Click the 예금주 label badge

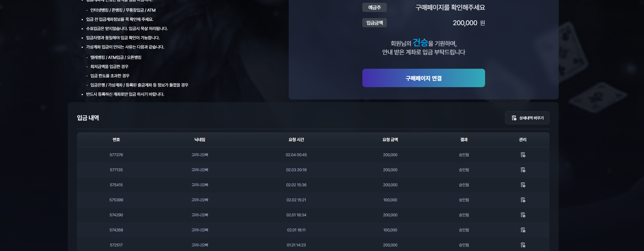tap(374, 7)
